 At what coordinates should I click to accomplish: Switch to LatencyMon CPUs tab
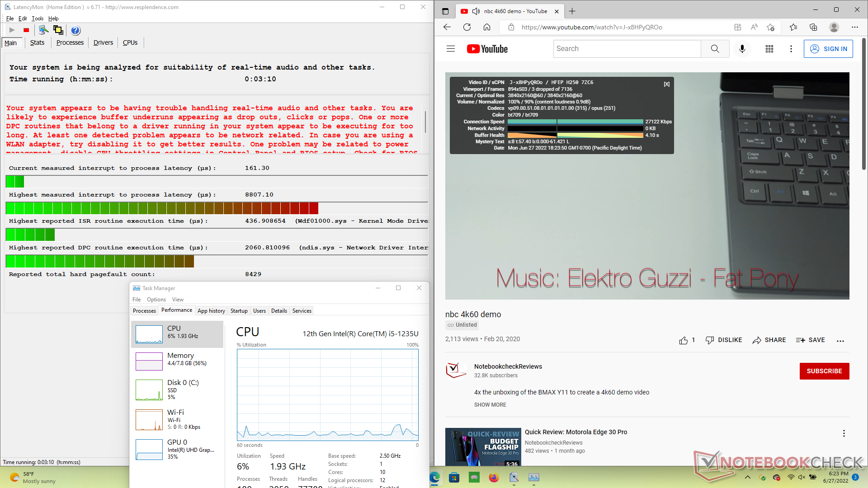(x=130, y=42)
